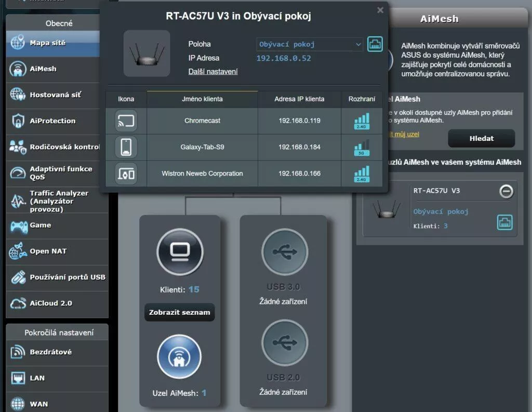Click the Ikona column header
Image resolution: width=532 pixels, height=412 pixels.
(x=126, y=99)
